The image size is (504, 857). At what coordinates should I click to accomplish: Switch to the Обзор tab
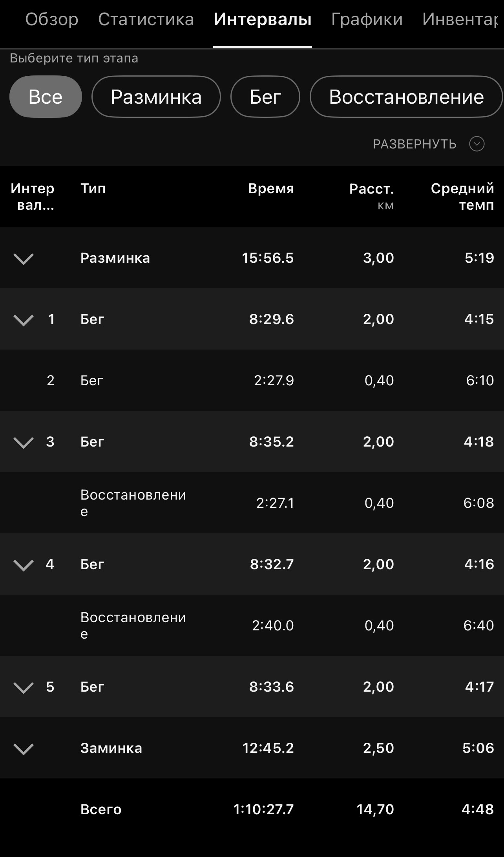[52, 19]
